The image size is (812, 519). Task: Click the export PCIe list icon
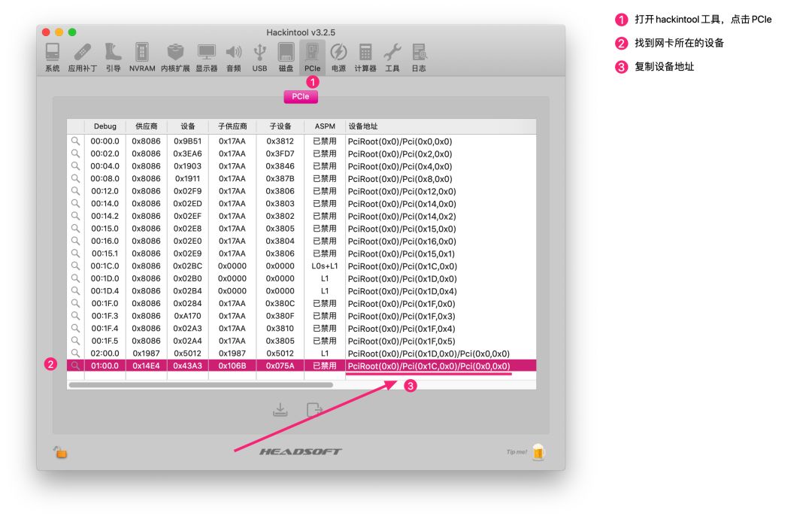[x=314, y=410]
